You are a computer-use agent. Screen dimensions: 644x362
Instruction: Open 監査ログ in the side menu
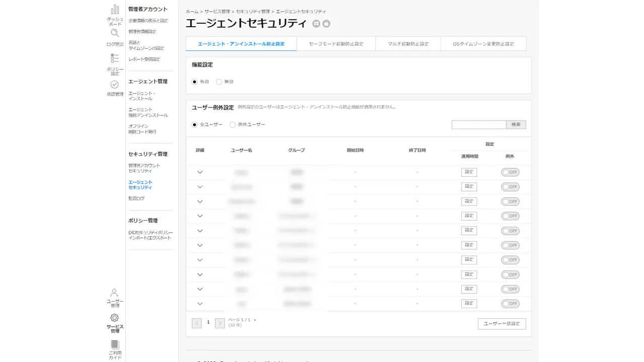coord(136,199)
